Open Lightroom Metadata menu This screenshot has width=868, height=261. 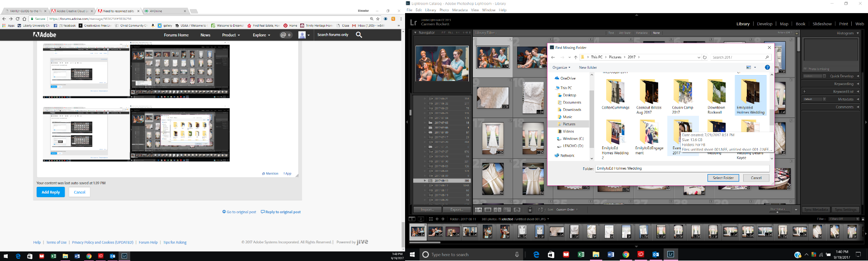coord(460,10)
